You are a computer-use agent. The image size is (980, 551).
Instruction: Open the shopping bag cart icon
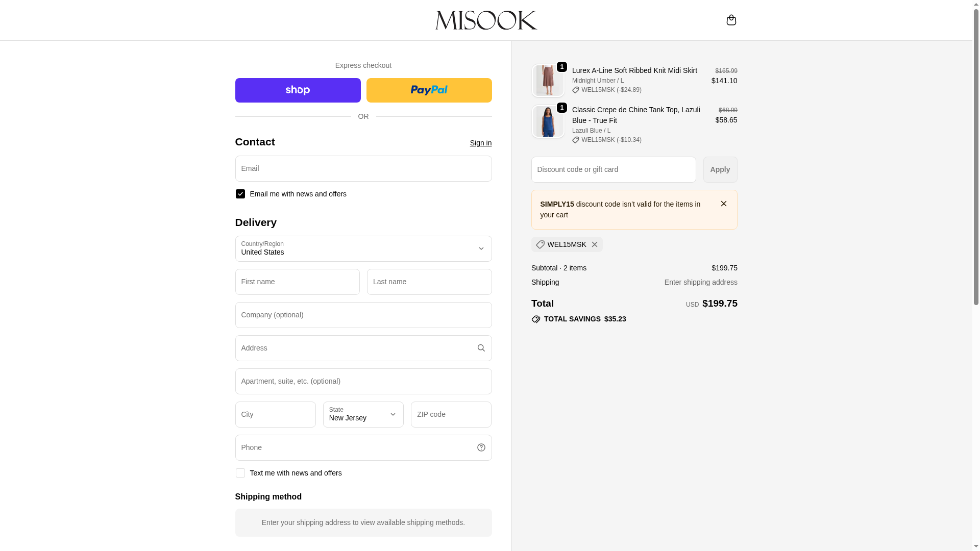click(x=731, y=20)
